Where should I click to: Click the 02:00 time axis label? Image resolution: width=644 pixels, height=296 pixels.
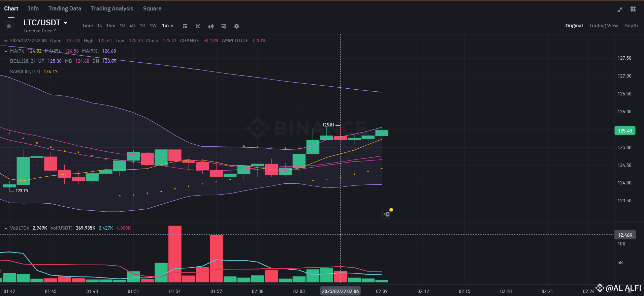(258, 291)
